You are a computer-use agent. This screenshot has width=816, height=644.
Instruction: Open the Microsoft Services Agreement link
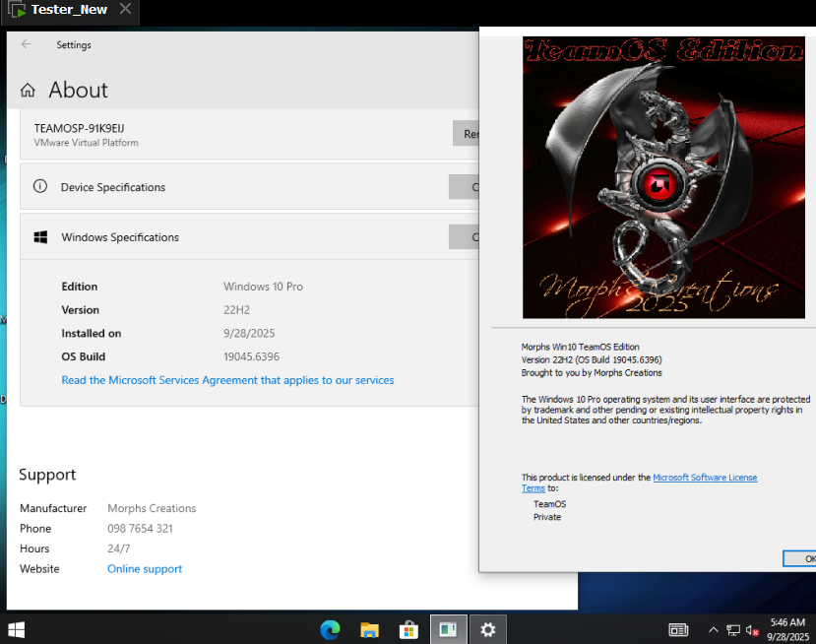pyautogui.click(x=227, y=380)
